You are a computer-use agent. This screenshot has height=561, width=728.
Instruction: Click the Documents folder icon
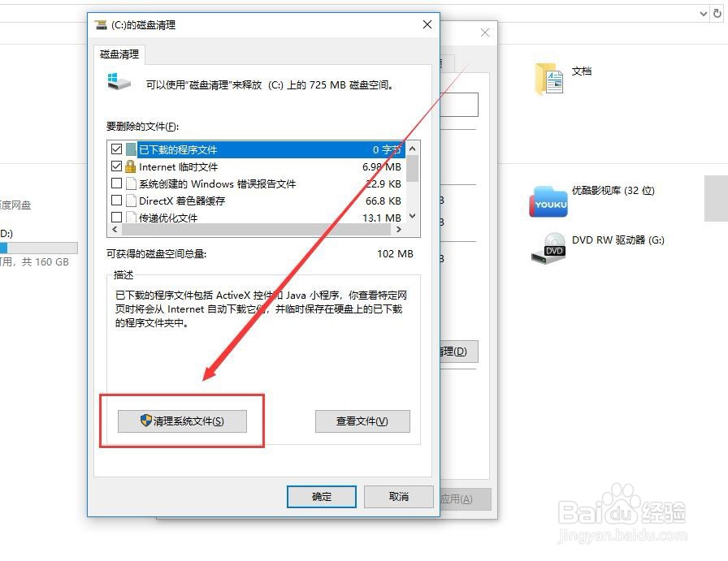pyautogui.click(x=549, y=79)
